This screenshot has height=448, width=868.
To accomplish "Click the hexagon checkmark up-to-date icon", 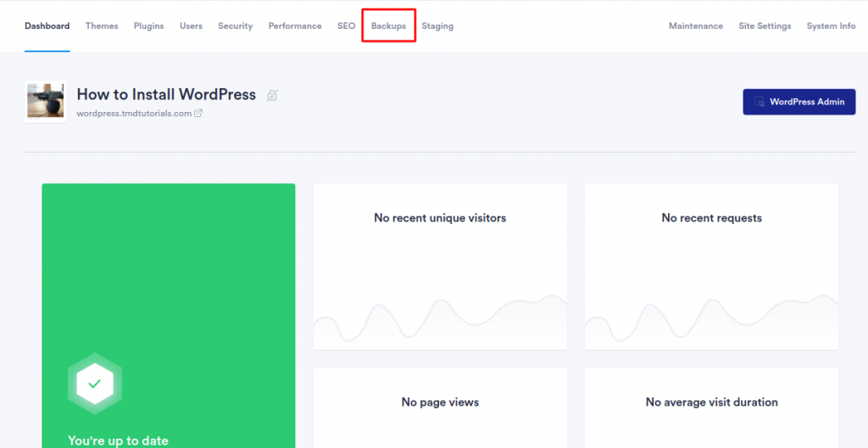I will coord(95,384).
